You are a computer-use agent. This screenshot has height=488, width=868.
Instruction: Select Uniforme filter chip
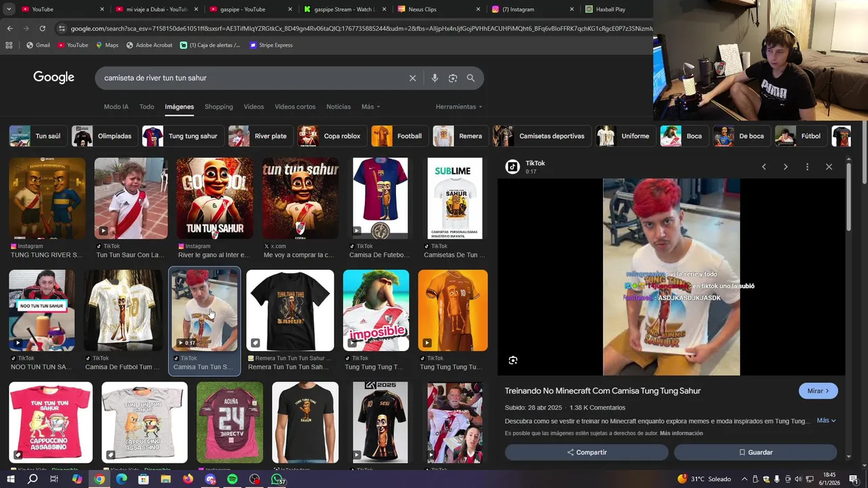pos(624,136)
